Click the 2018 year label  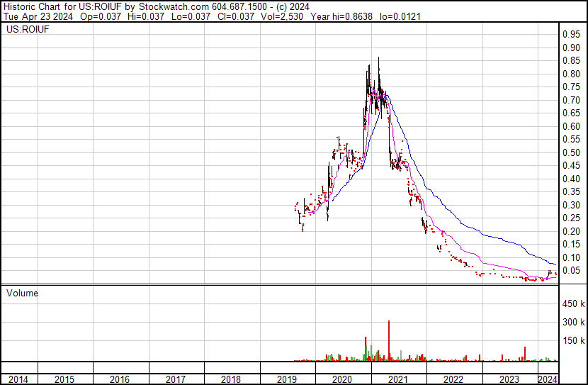point(231,379)
